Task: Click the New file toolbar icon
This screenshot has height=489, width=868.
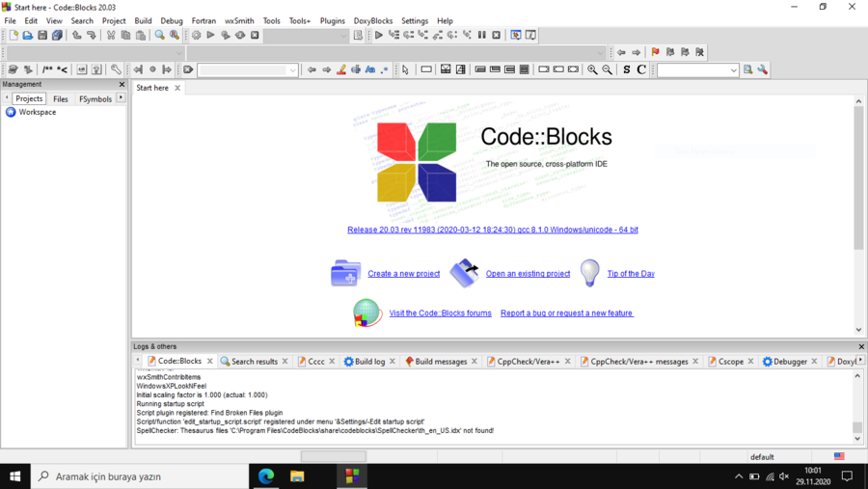Action: tap(14, 35)
